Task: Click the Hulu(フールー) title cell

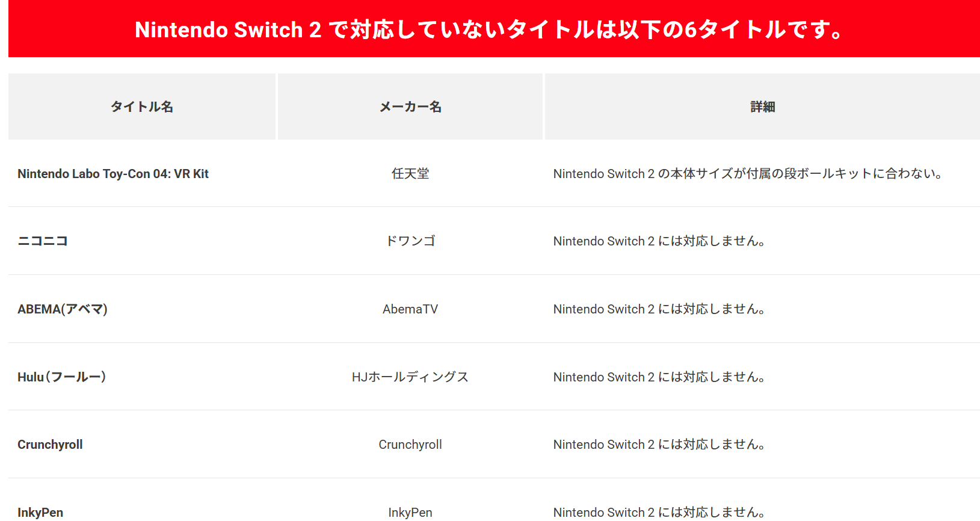Action: click(x=62, y=377)
